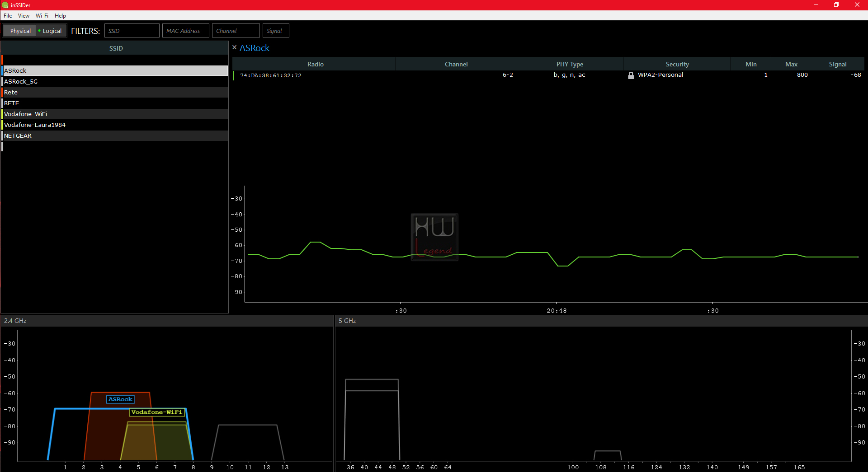Image resolution: width=868 pixels, height=472 pixels.
Task: Click the channel value 6-2
Action: pos(508,75)
